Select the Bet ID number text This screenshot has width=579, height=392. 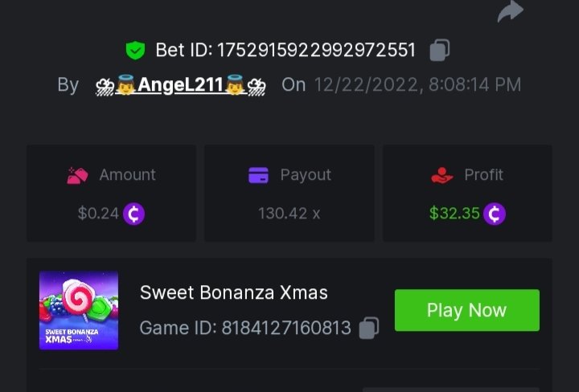pos(314,50)
